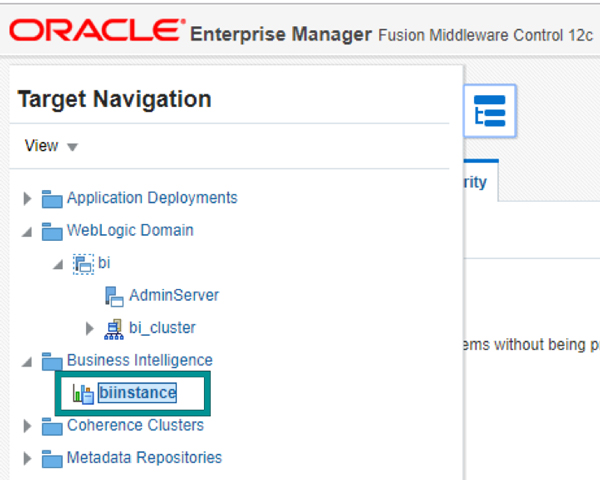Click the Coherence Clusters folder icon

(x=52, y=426)
